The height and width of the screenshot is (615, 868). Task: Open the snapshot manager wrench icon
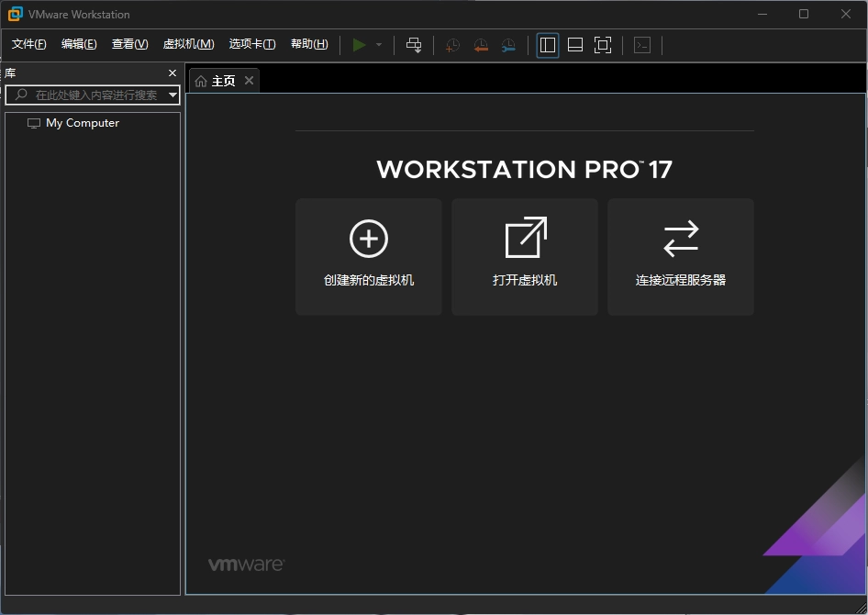click(508, 45)
